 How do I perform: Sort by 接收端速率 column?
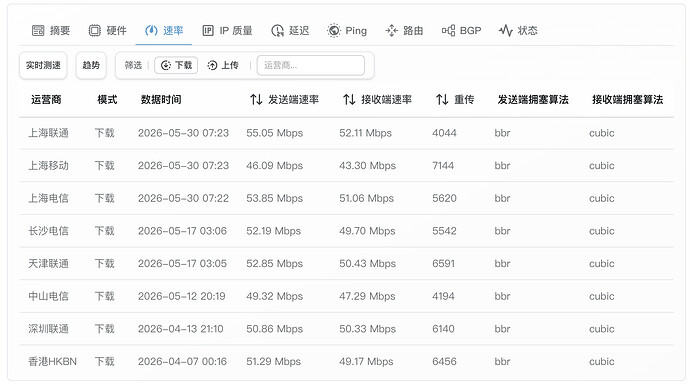click(x=377, y=99)
